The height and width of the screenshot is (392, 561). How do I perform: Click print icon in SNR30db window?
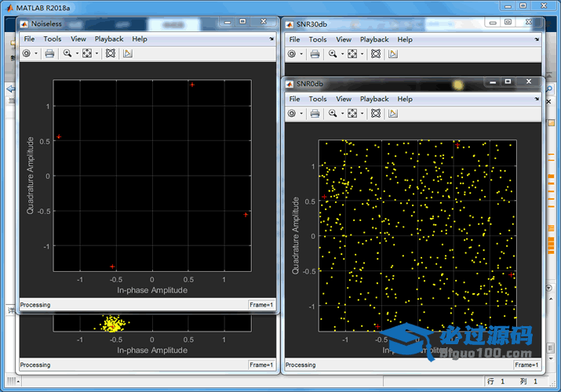coord(315,53)
